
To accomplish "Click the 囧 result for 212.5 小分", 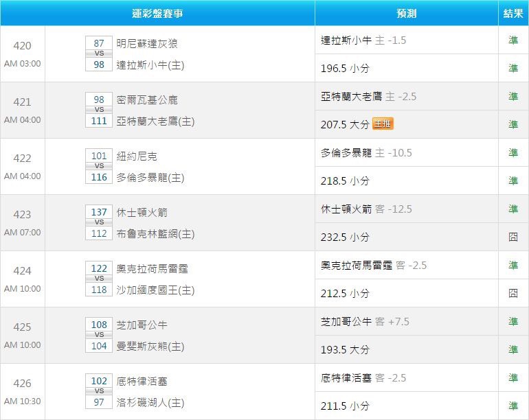I will pos(513,293).
